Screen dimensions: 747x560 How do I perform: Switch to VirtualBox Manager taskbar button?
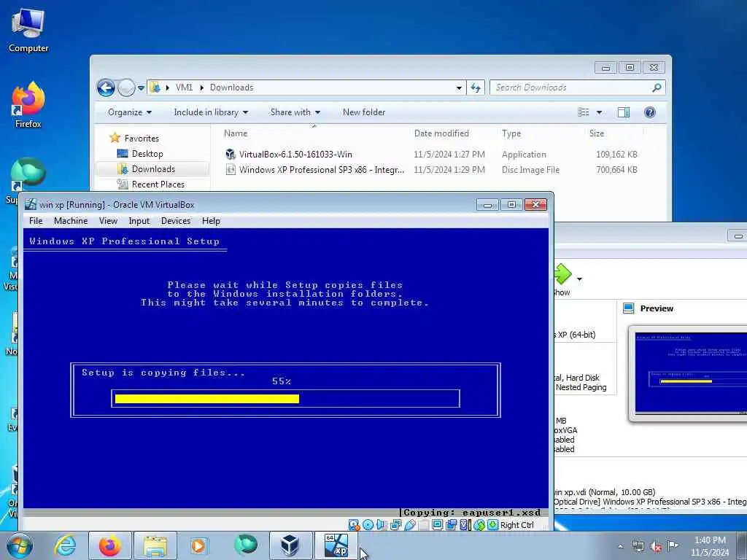[290, 545]
